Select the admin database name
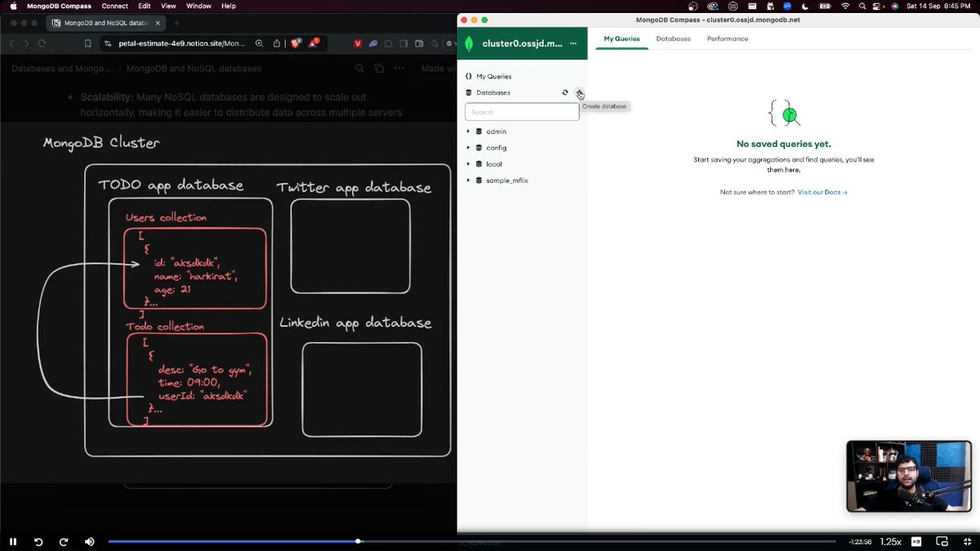980x551 pixels. (x=497, y=131)
